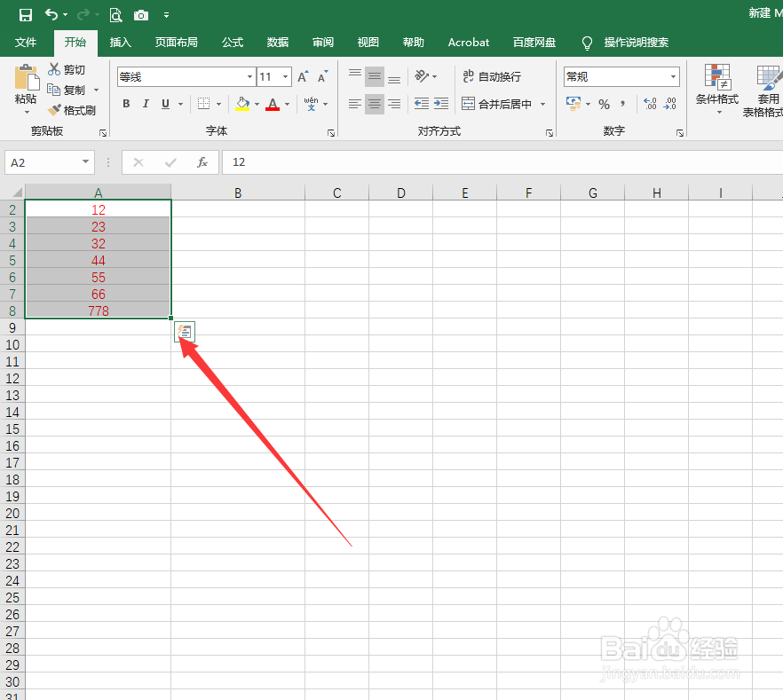Click the fx Insert Function icon
The image size is (783, 700).
coord(202,162)
